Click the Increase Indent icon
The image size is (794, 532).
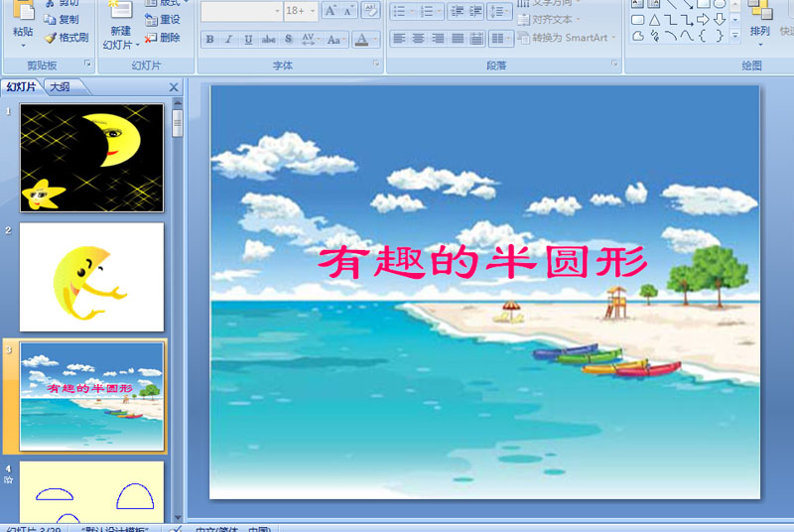pos(475,11)
